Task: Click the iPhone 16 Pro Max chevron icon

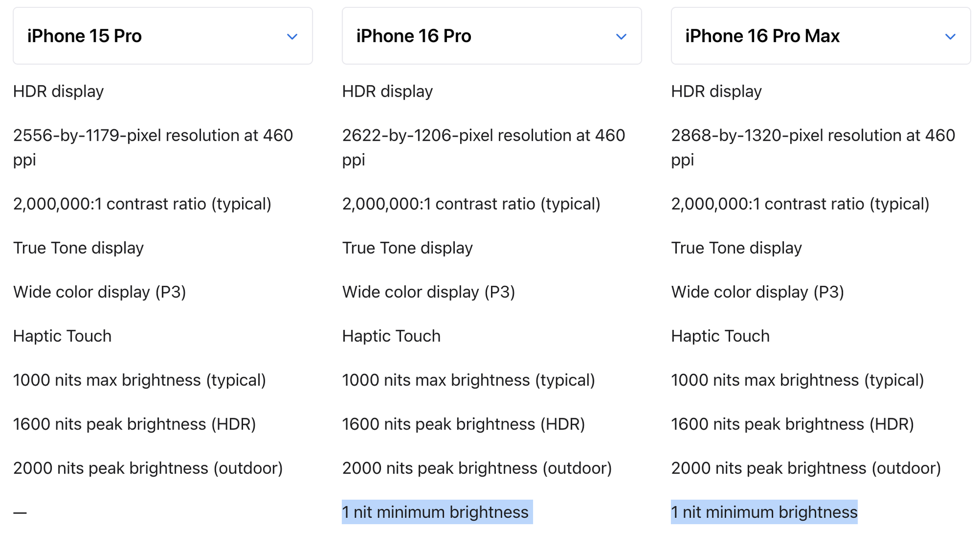Action: (951, 36)
